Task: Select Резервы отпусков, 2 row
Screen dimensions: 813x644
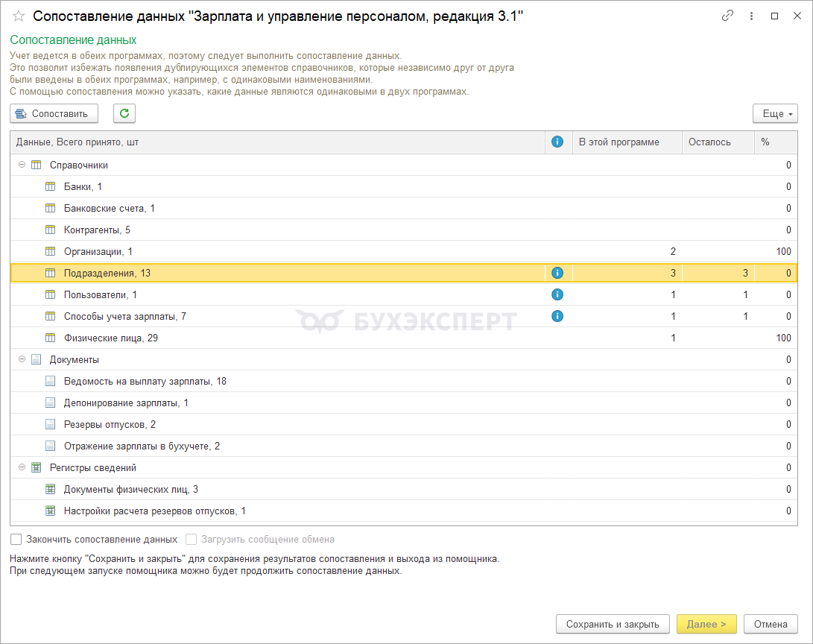Action: (403, 424)
